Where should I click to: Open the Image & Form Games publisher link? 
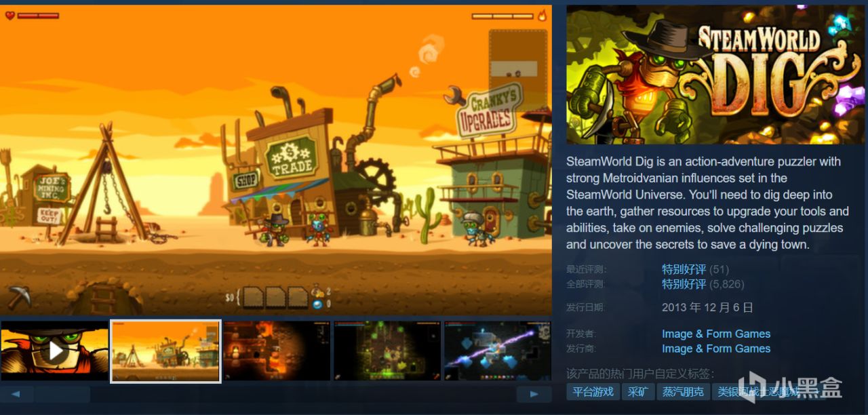point(716,349)
